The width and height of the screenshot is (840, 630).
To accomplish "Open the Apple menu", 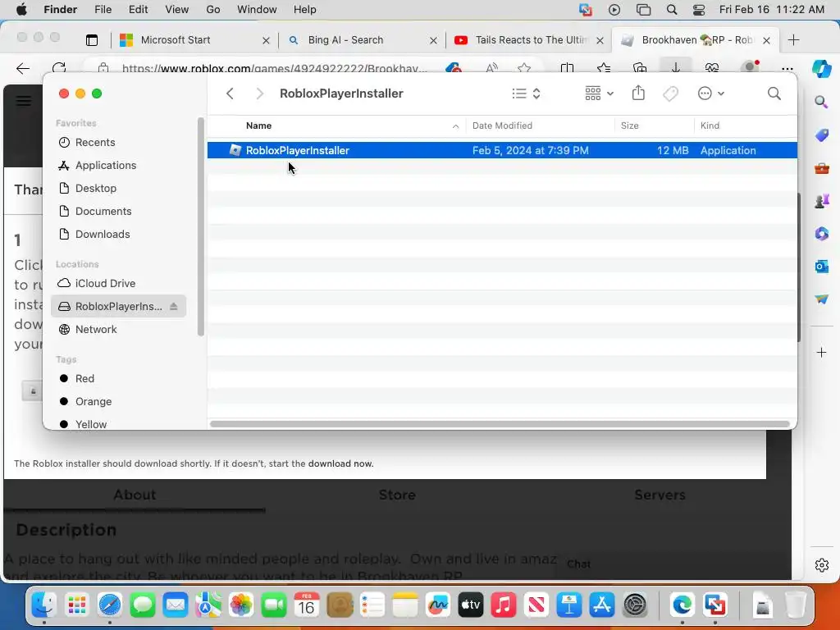I will coord(21,10).
